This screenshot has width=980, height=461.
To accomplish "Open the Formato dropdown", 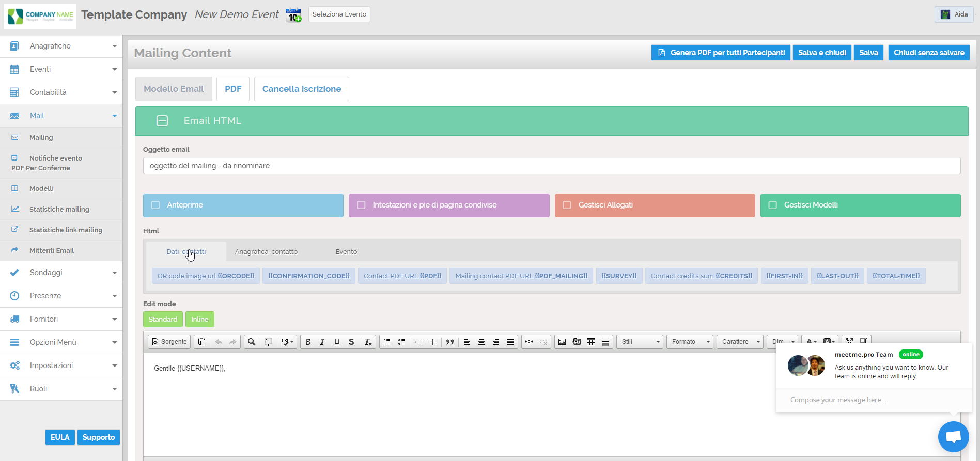I will click(690, 342).
